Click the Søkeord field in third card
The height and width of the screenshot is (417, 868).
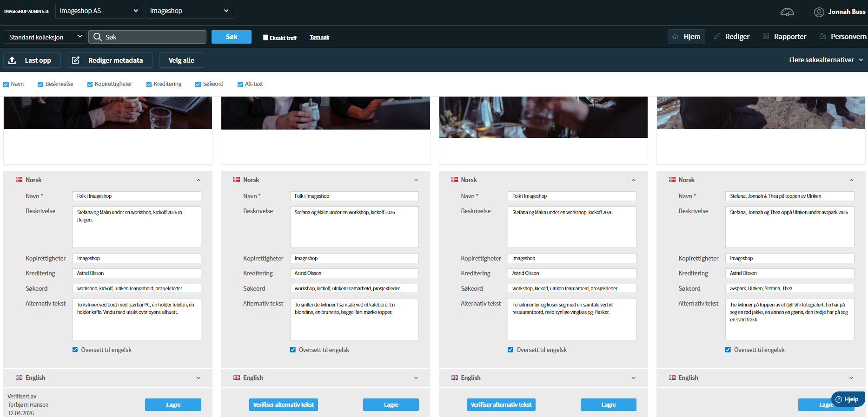point(572,288)
